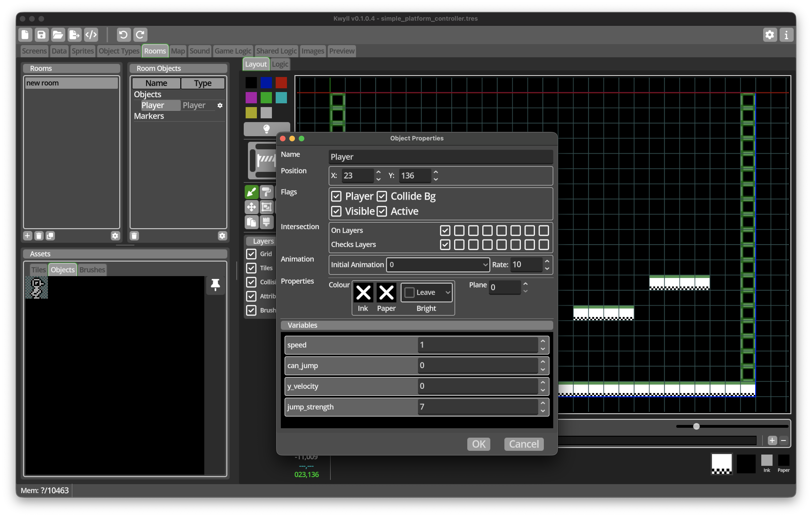Viewport: 812px width, 517px height.
Task: Click the save file icon in the toolbar
Action: 41,35
